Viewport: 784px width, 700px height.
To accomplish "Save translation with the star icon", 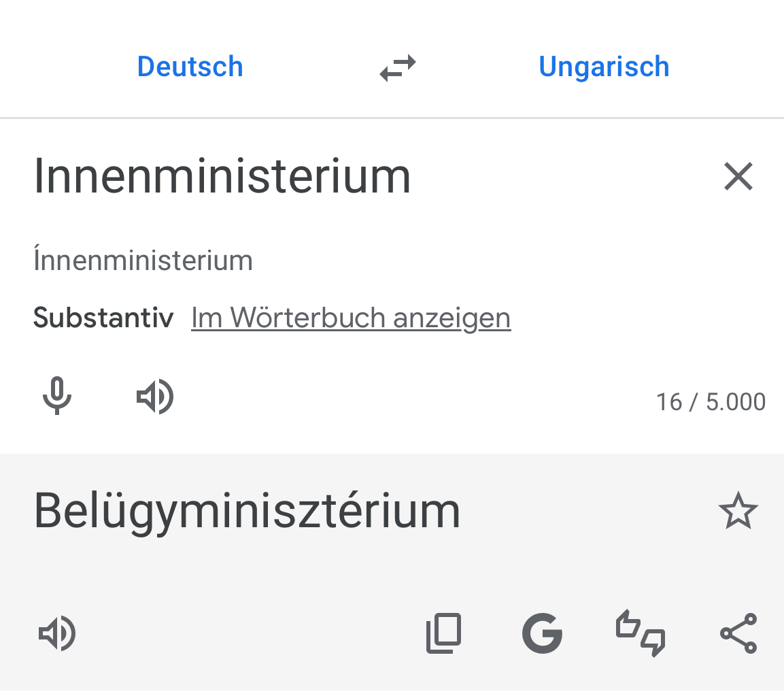I will pyautogui.click(x=738, y=512).
